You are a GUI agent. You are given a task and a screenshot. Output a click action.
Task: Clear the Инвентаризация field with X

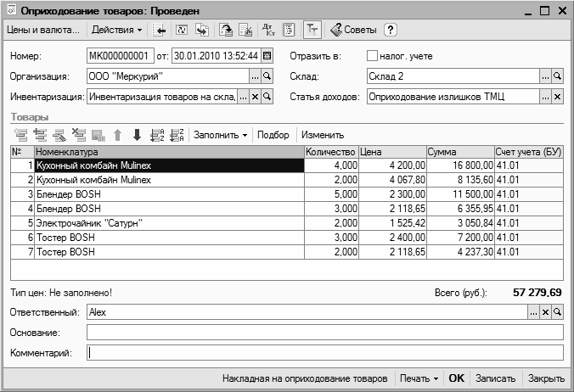tap(255, 97)
